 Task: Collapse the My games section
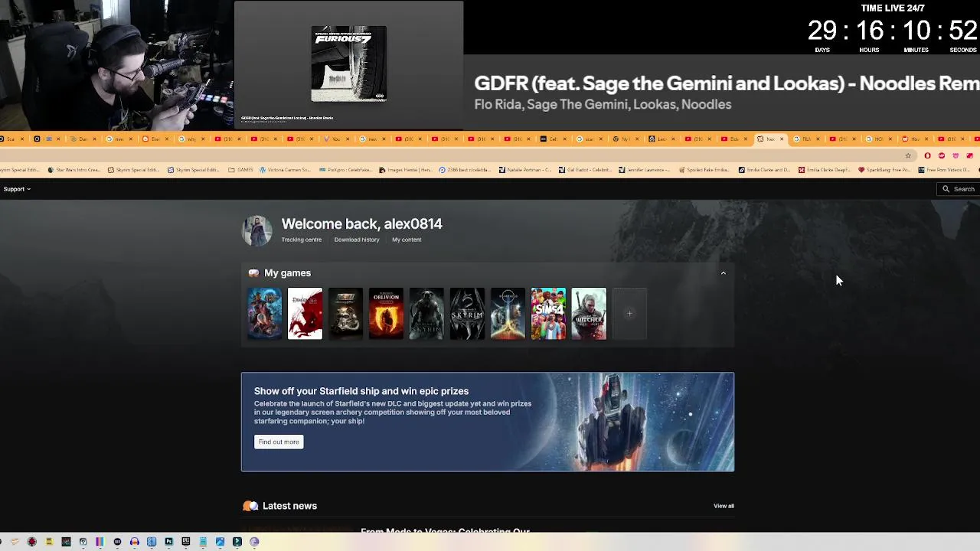[723, 273]
